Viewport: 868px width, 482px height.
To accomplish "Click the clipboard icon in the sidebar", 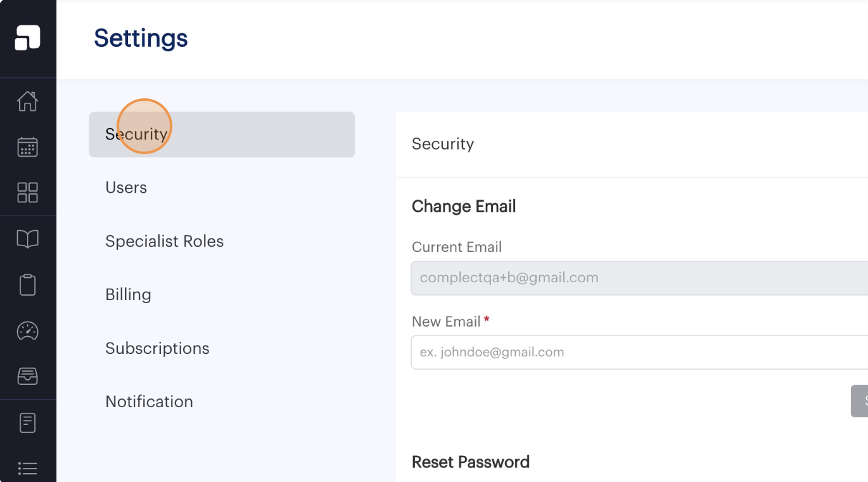I will pyautogui.click(x=28, y=285).
